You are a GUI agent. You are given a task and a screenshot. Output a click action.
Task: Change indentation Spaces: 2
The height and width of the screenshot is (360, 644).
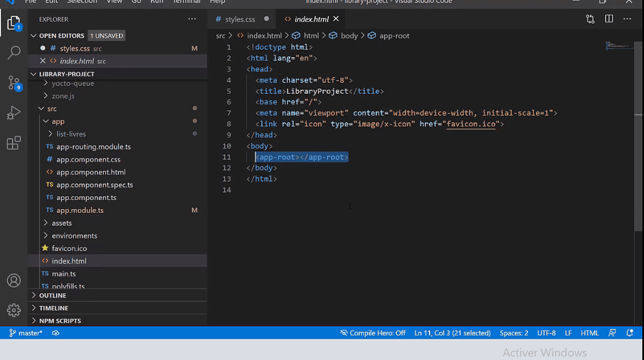[514, 333]
